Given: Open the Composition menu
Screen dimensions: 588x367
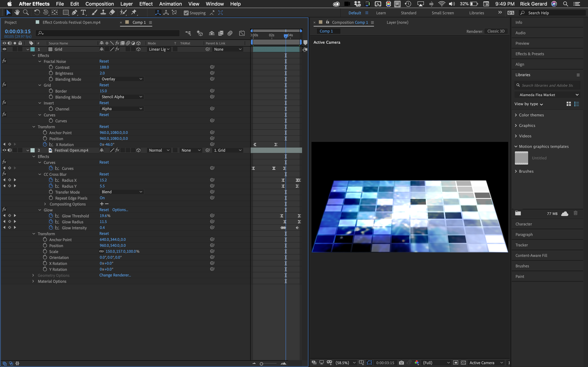Looking at the screenshot, I should tap(99, 4).
